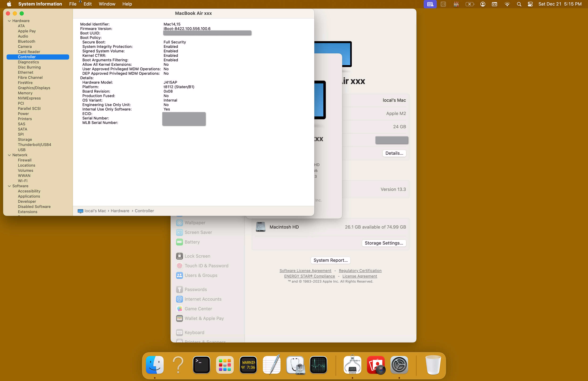Open Console warning app in Dock

tap(248, 365)
